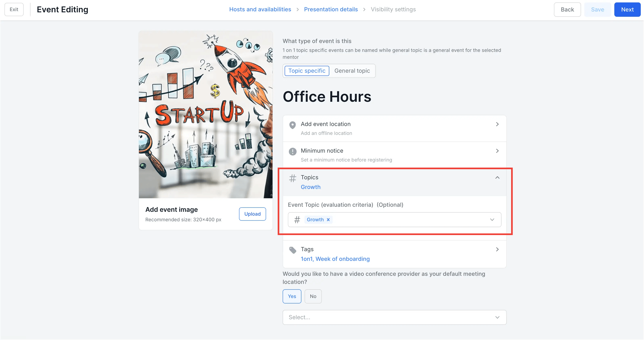Choose No for video conference provider
The height and width of the screenshot is (340, 644).
[313, 296]
